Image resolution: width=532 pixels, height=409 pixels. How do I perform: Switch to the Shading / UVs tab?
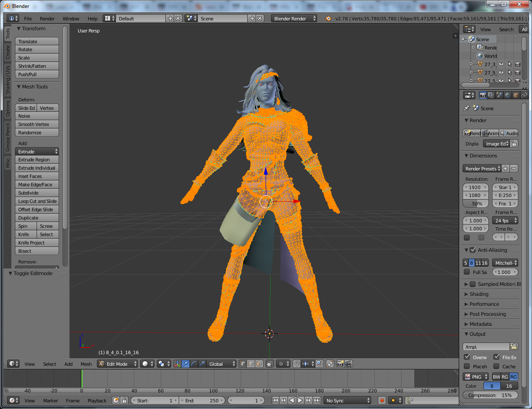pos(8,79)
